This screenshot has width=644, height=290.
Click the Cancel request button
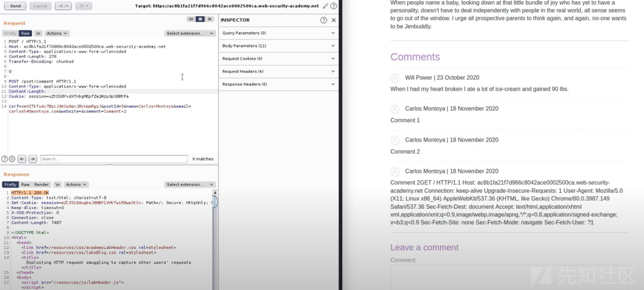(41, 6)
